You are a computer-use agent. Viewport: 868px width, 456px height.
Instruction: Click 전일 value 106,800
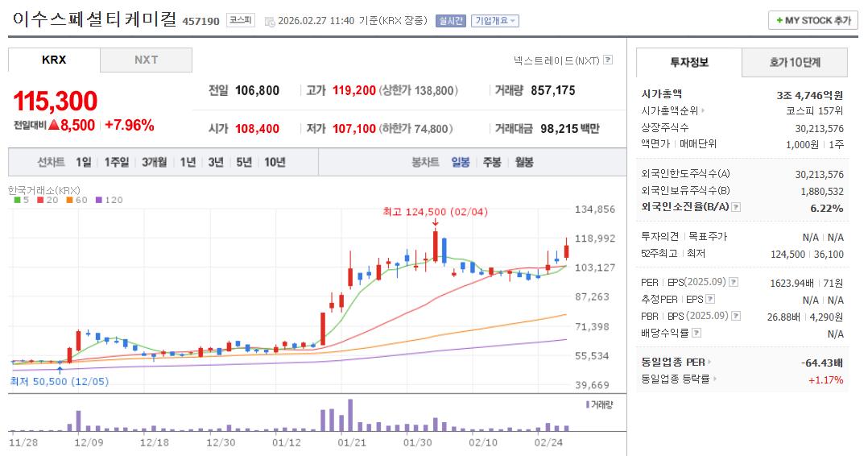coord(257,90)
